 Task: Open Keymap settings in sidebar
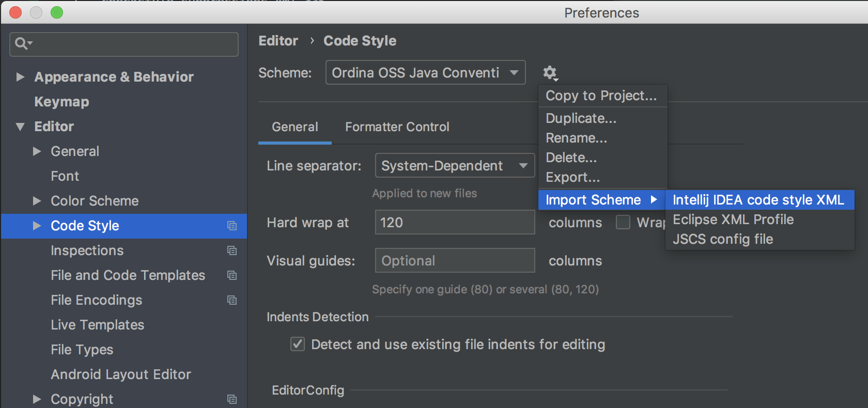tap(61, 102)
